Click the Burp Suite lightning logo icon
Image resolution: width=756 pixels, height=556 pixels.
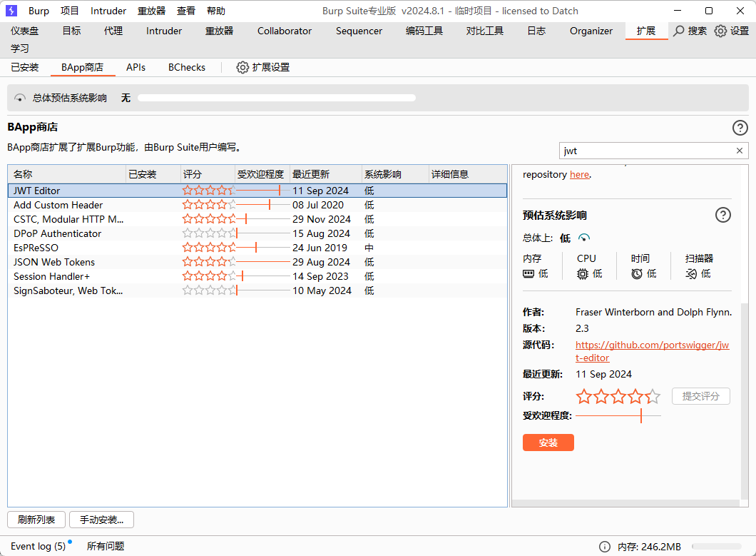[11, 11]
